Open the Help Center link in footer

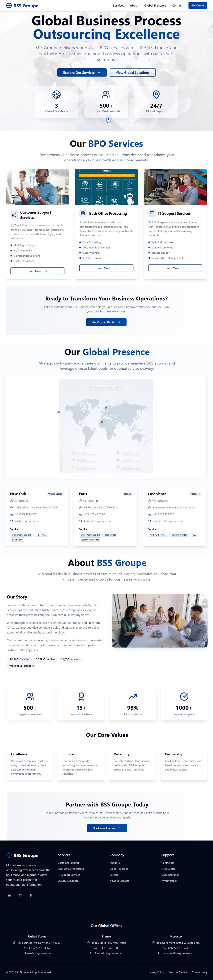pyautogui.click(x=168, y=869)
